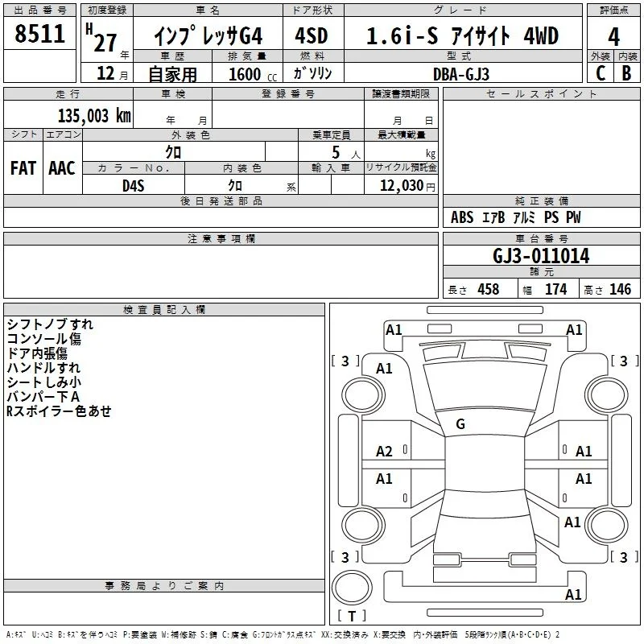Image resolution: width=644 pixels, height=644 pixels.
Task: Select the chassis number GJ3-011014
Action: [541, 256]
